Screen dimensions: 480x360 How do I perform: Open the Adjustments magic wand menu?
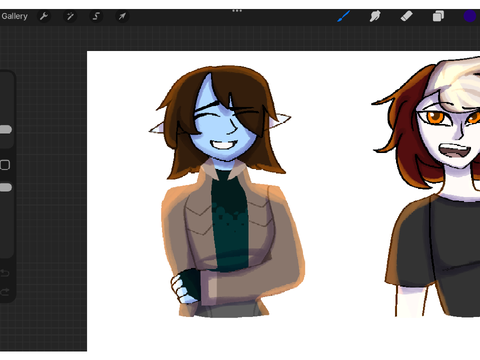coord(70,16)
